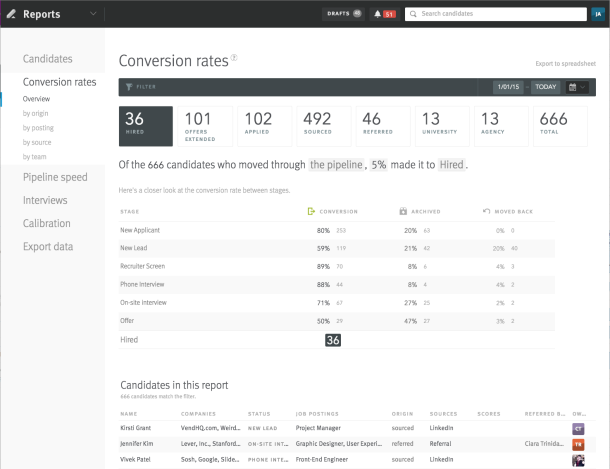The image size is (610, 469).
Task: Click Export to spreadsheet link
Action: (565, 63)
